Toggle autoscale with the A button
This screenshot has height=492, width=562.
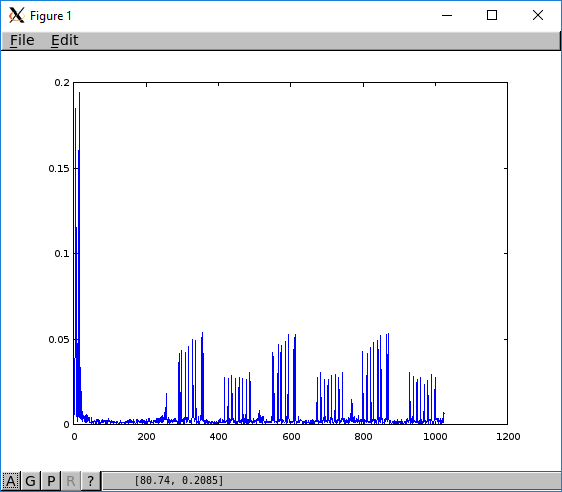11,481
